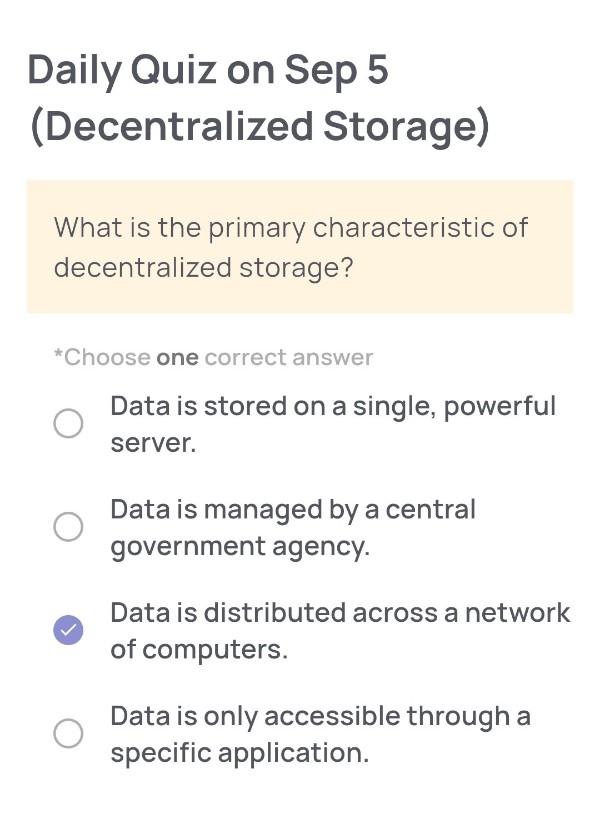Click the '(Decentralized Storage)' subtitle

pyautogui.click(x=260, y=127)
